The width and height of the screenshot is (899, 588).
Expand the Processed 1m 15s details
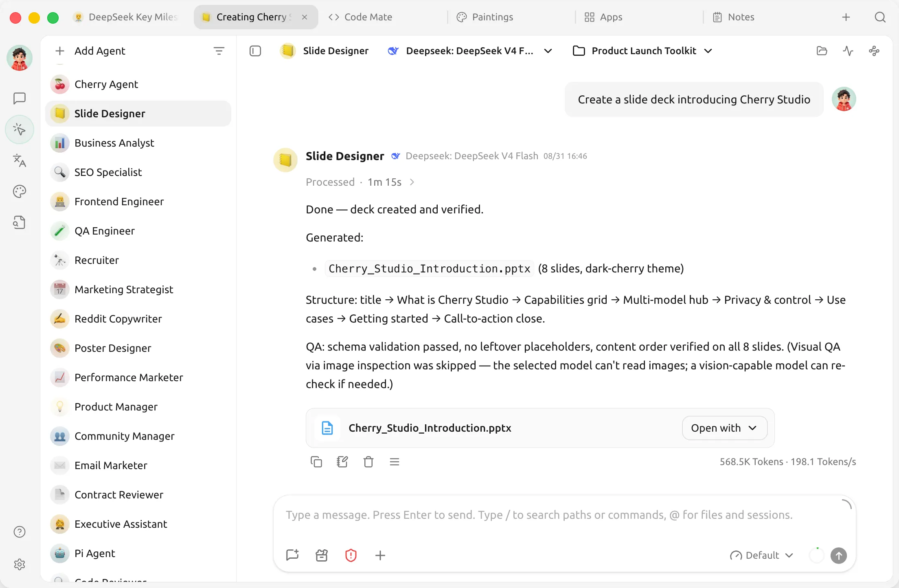(x=360, y=182)
